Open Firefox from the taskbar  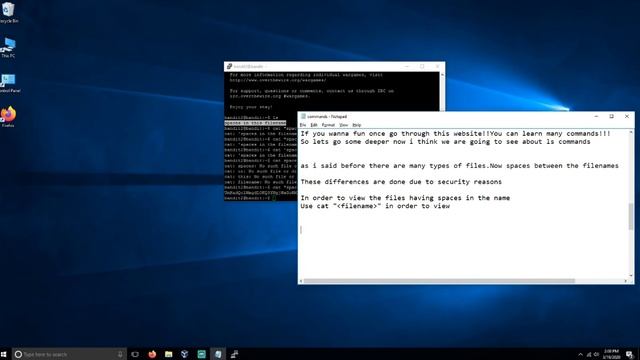click(x=152, y=354)
